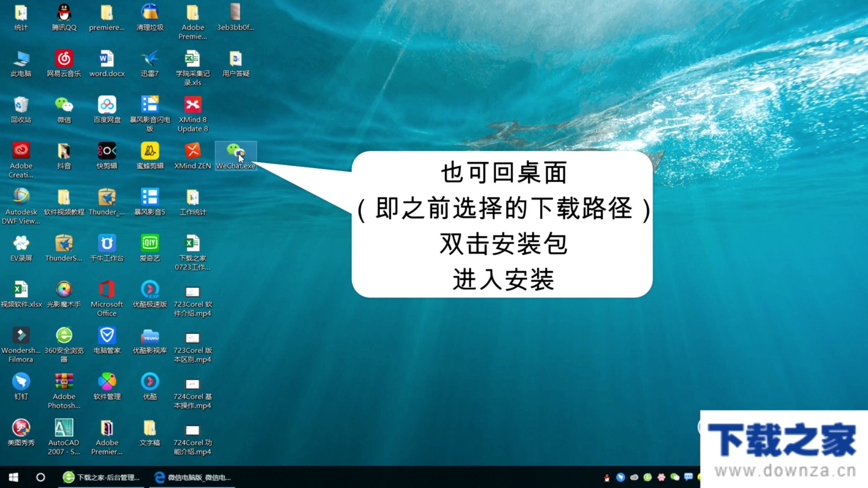Launch the 优酷 shortcut
Screen dimensions: 868x488
pyautogui.click(x=150, y=386)
